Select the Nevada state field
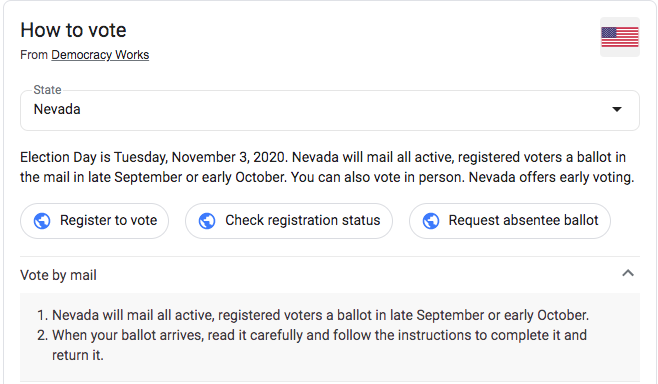 [330, 110]
